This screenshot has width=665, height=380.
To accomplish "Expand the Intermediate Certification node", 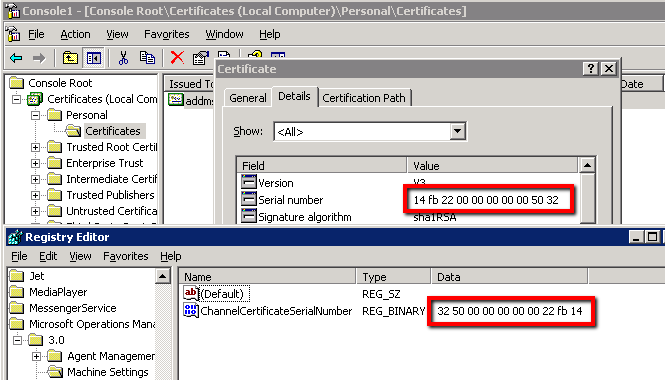I will point(36,179).
